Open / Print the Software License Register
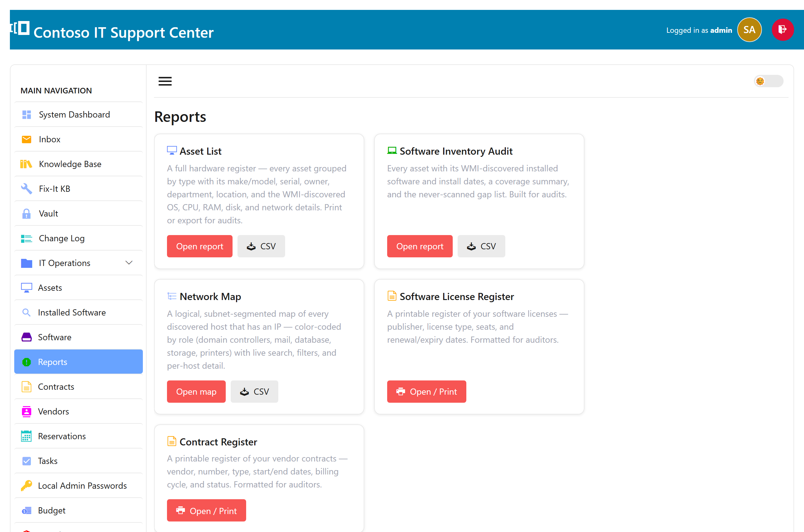 [426, 392]
